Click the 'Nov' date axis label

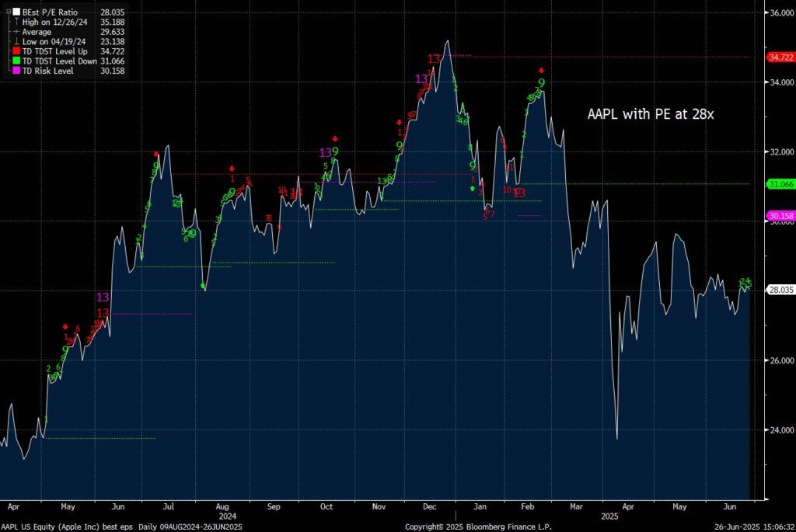point(379,506)
